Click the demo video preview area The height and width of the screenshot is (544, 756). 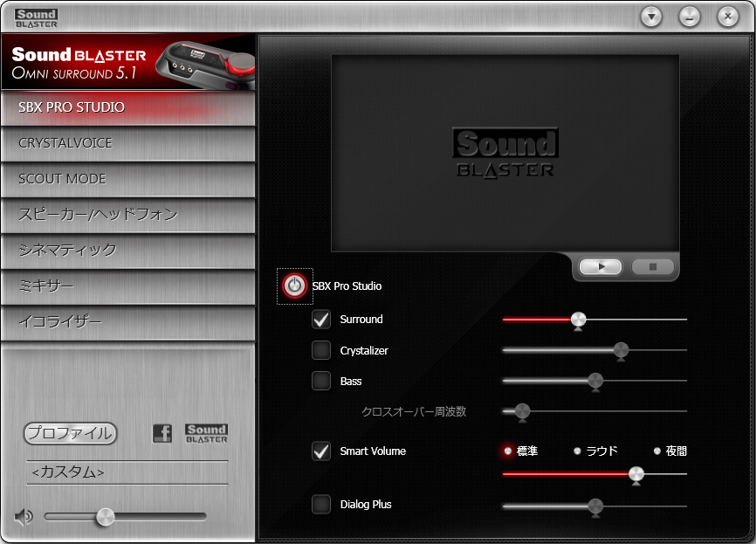[505, 153]
